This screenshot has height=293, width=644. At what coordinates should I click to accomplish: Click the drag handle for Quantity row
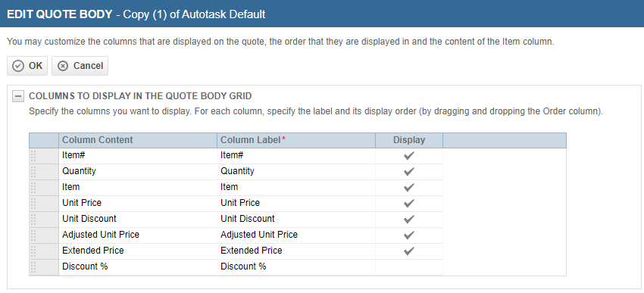33,172
